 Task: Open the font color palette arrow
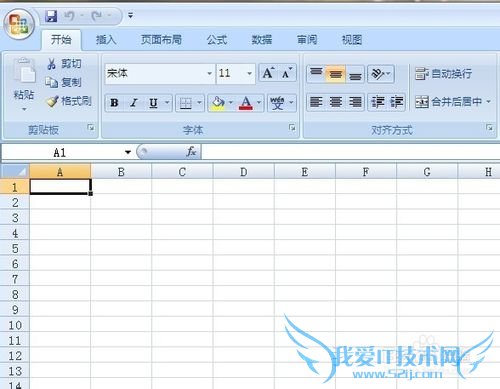click(259, 103)
